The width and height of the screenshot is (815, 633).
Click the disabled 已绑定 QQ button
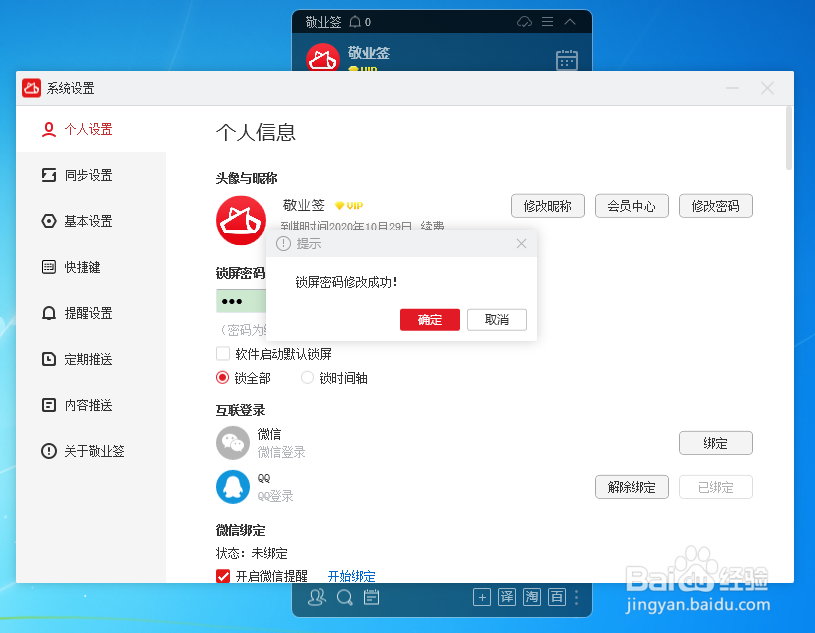point(716,487)
